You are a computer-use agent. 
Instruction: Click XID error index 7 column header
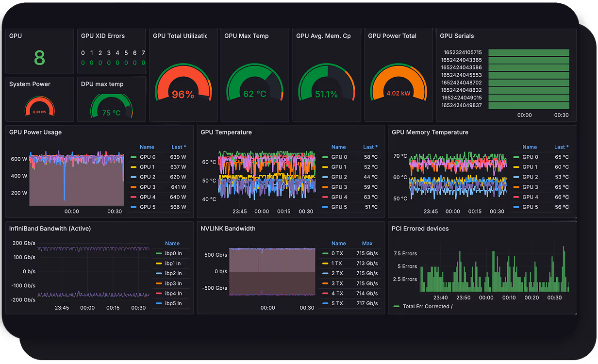[x=143, y=53]
